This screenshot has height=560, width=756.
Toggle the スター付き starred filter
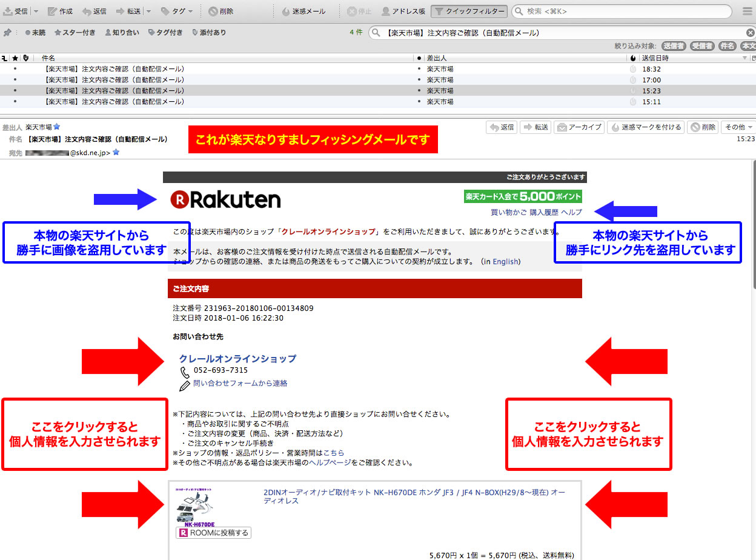[75, 33]
